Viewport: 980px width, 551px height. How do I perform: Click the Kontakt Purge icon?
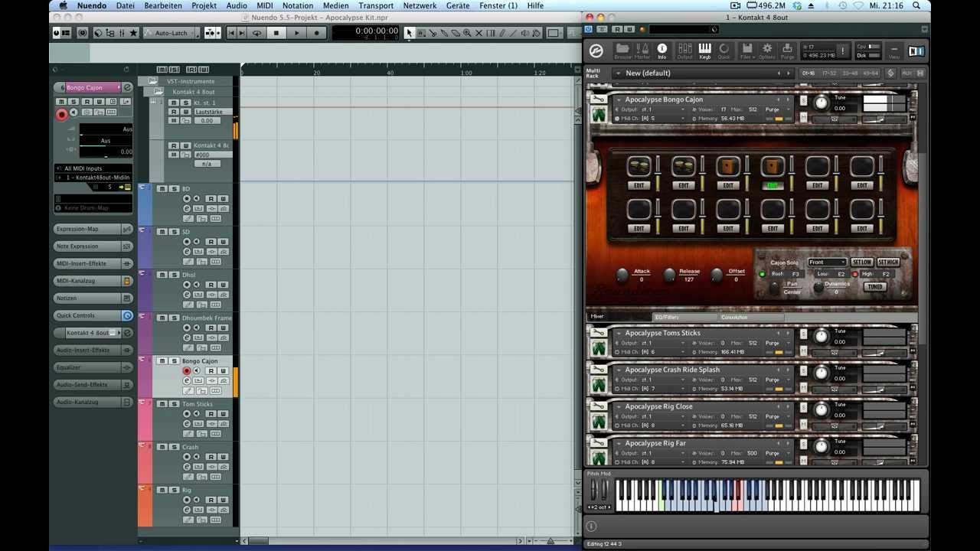tap(787, 51)
